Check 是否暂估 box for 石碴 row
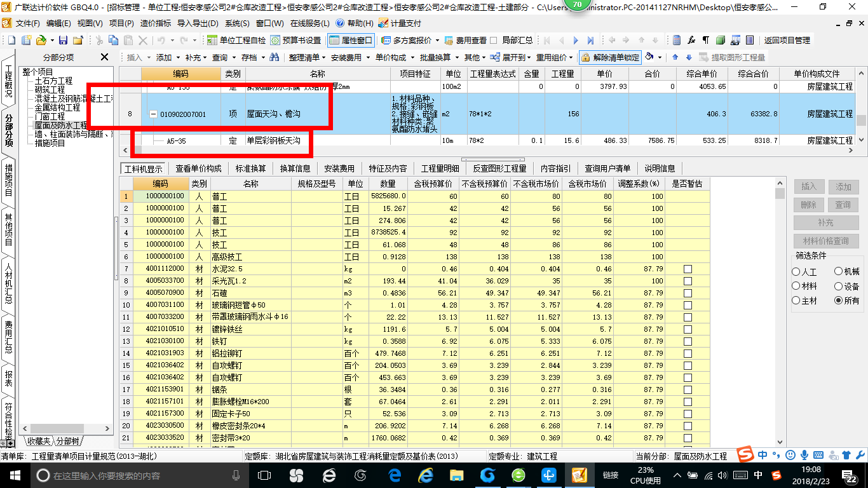The width and height of the screenshot is (868, 488). click(688, 293)
